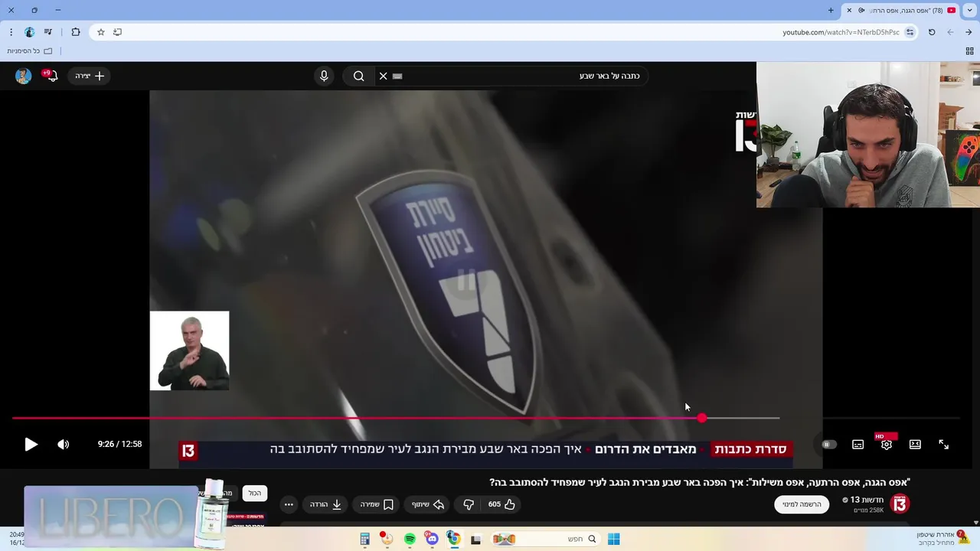Click the YouTube search magnifier button
Viewport: 980px width, 551px height.
(x=358, y=76)
